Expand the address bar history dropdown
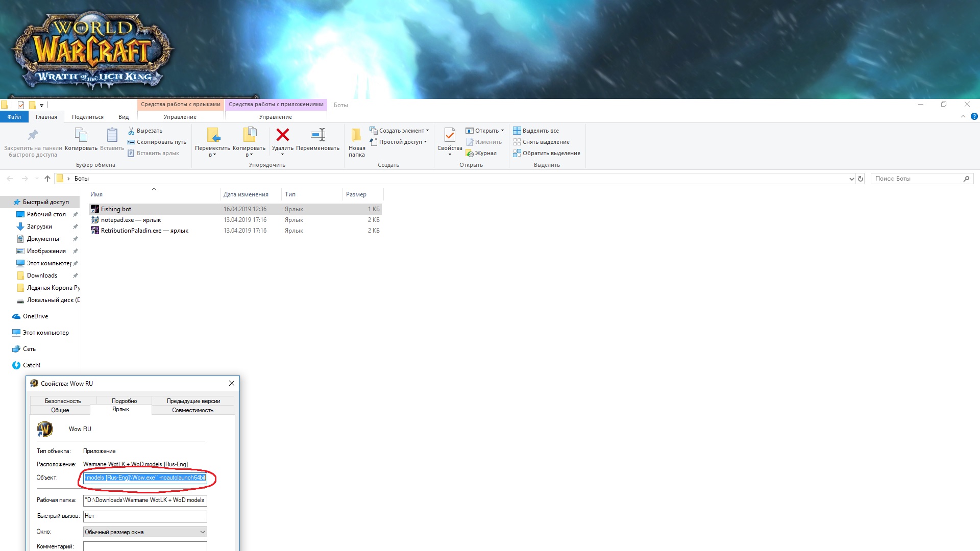980x551 pixels. coord(851,179)
